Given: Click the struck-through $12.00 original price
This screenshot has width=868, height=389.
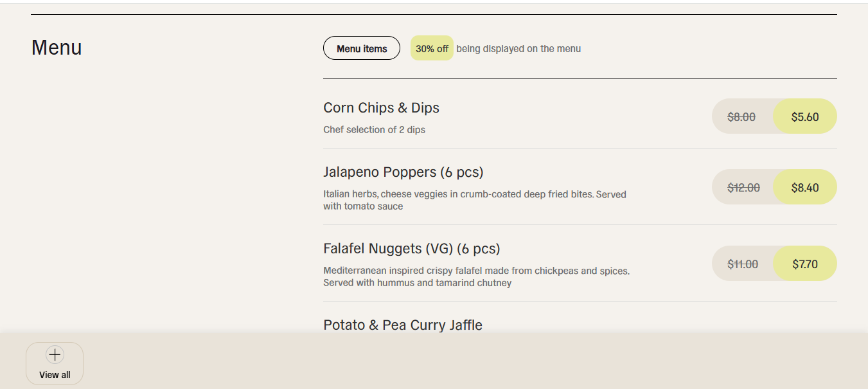Looking at the screenshot, I should 743,188.
